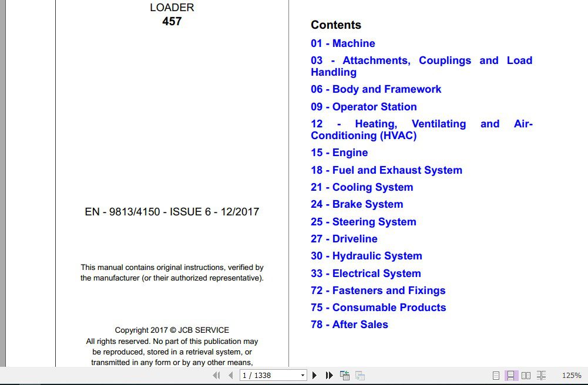Go to the next page
588x385 pixels.
314,375
